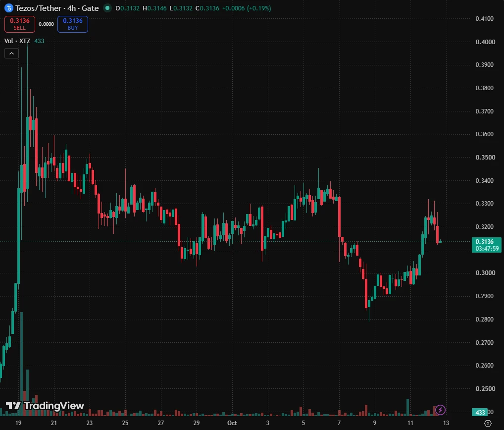Click the 0.3500 price axis label
This screenshot has width=504, height=430.
pyautogui.click(x=485, y=157)
